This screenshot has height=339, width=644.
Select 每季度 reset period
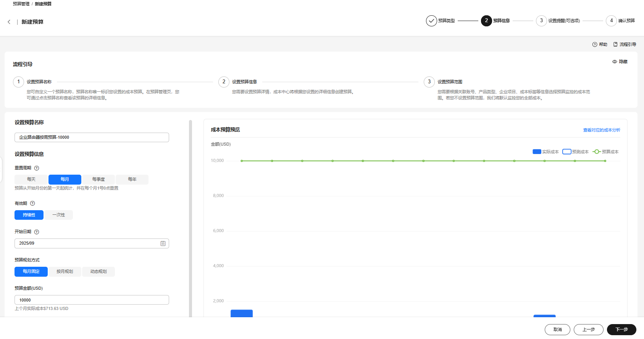coord(98,180)
